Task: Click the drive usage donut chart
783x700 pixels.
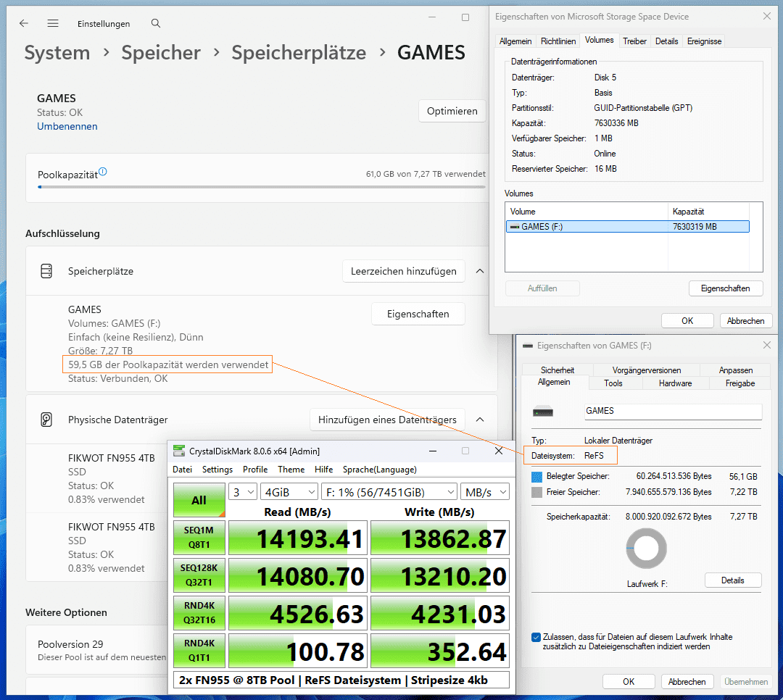Action: tap(646, 549)
